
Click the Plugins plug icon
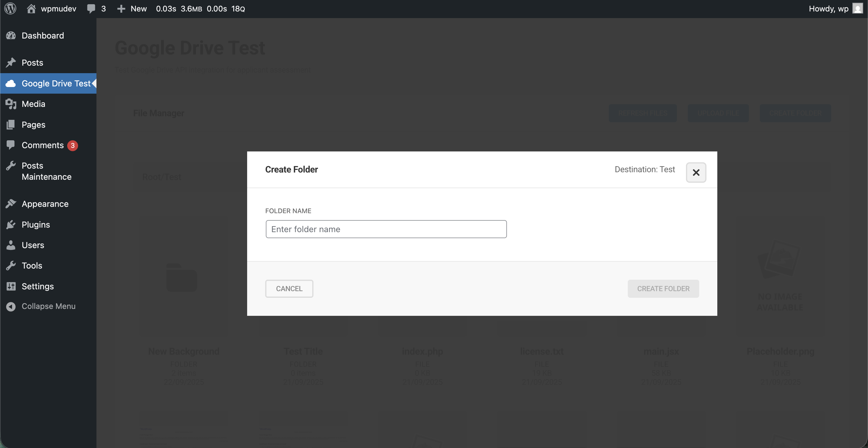pyautogui.click(x=11, y=225)
